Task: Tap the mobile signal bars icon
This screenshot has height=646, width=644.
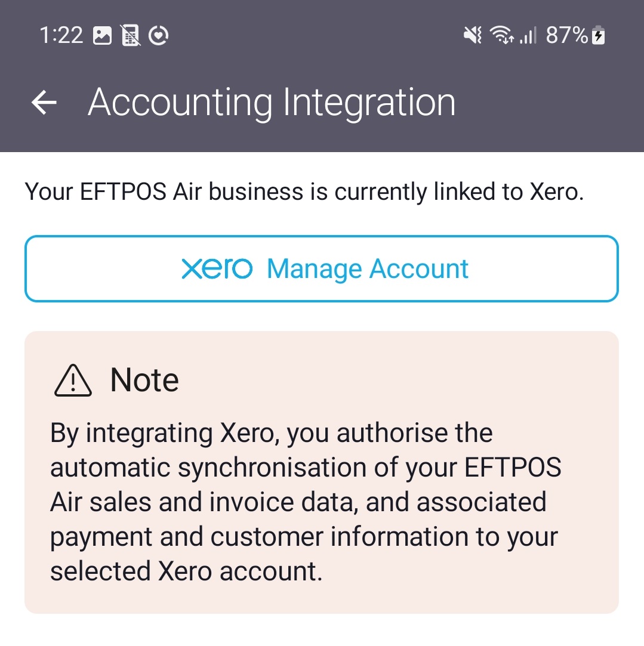Action: (528, 36)
